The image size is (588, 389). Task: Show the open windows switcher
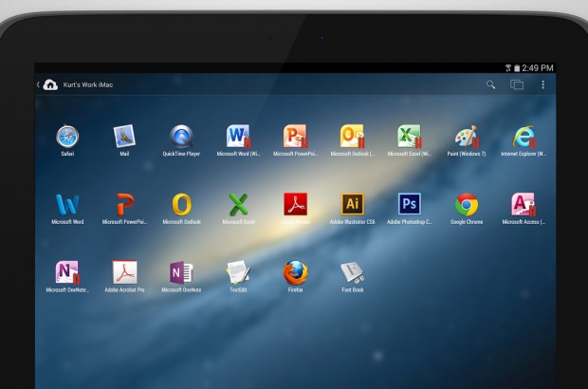coord(517,84)
